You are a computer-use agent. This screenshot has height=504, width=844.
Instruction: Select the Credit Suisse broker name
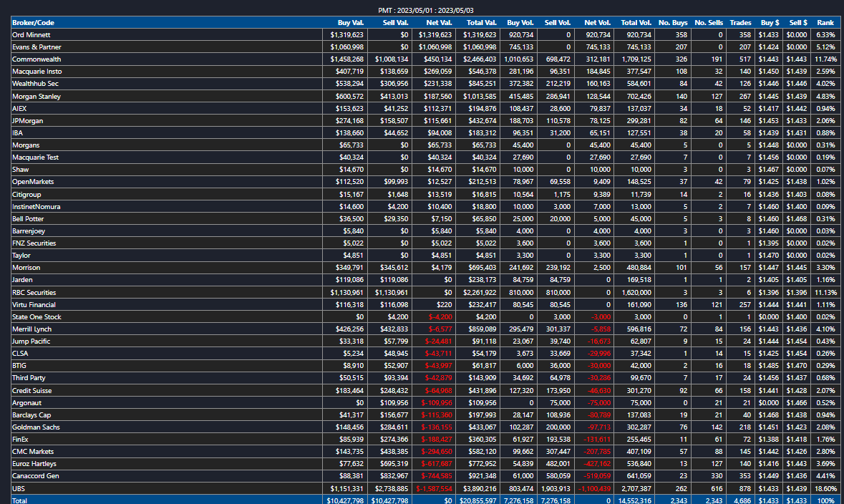click(32, 390)
